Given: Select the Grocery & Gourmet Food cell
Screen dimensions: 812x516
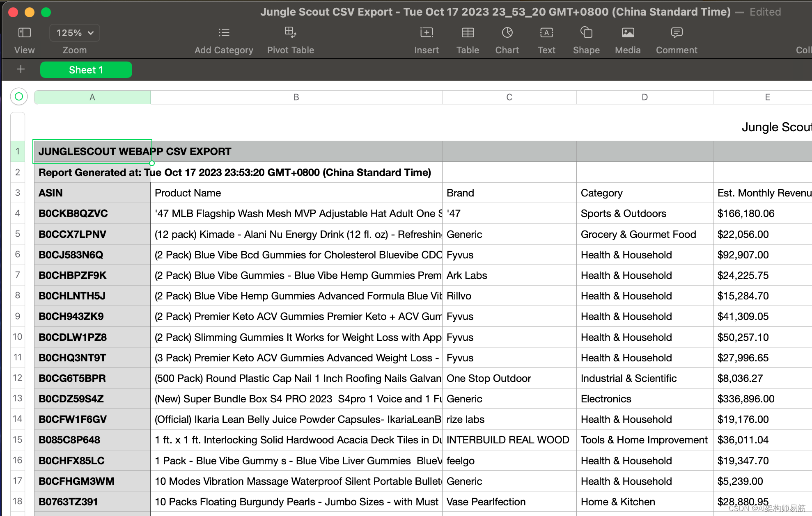Looking at the screenshot, I should (645, 234).
